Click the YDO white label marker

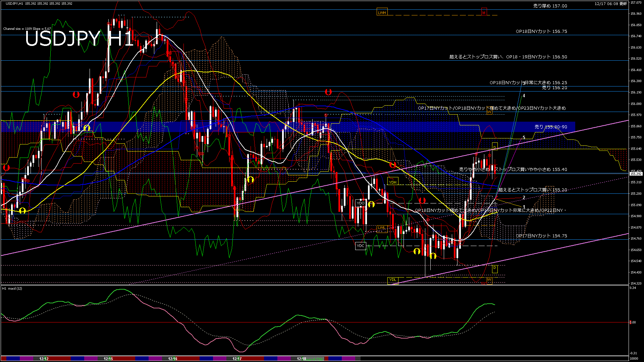point(361,203)
